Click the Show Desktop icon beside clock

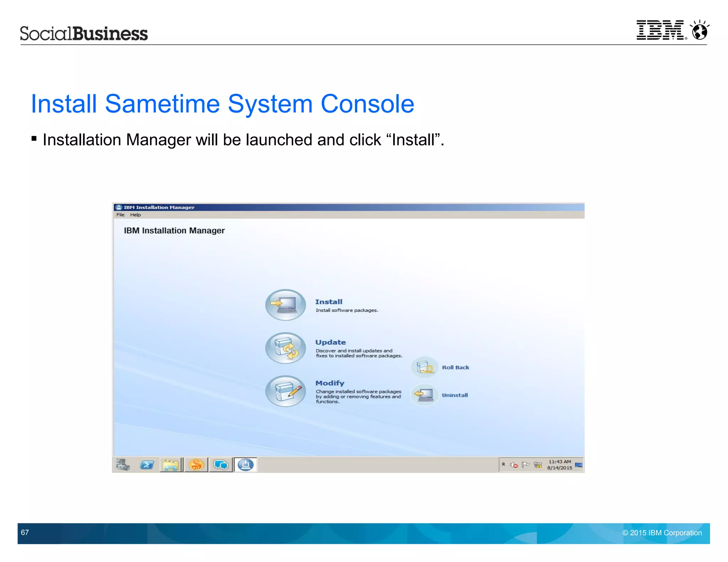coord(579,465)
